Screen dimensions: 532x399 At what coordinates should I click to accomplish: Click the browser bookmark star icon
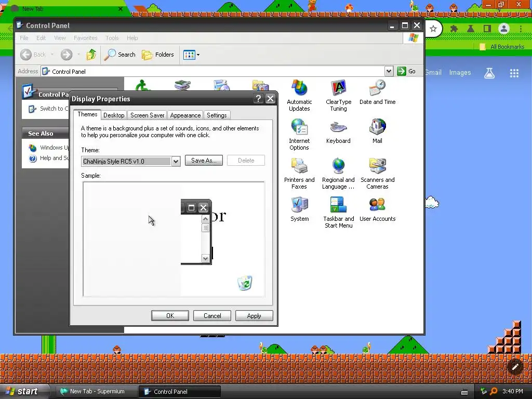click(433, 29)
